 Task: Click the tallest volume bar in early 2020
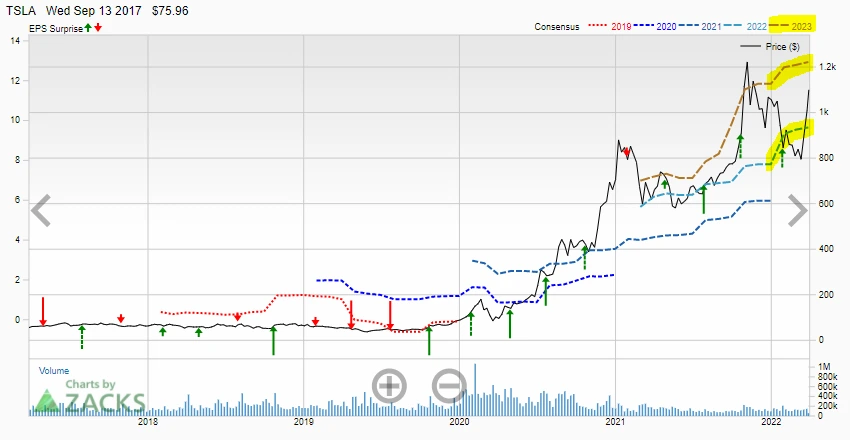coord(475,390)
